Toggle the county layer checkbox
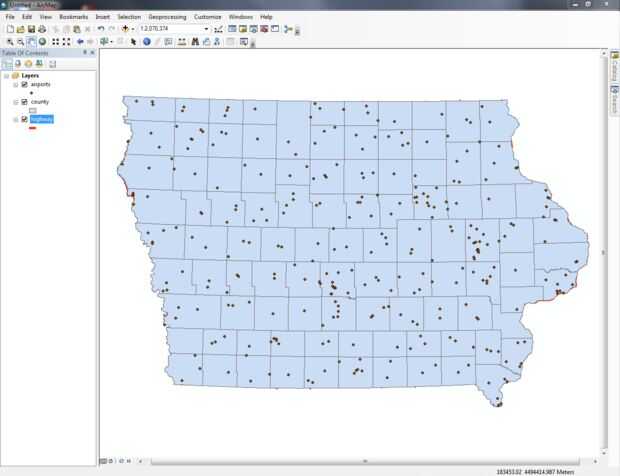Viewport: 620px width, 476px height. tap(25, 102)
